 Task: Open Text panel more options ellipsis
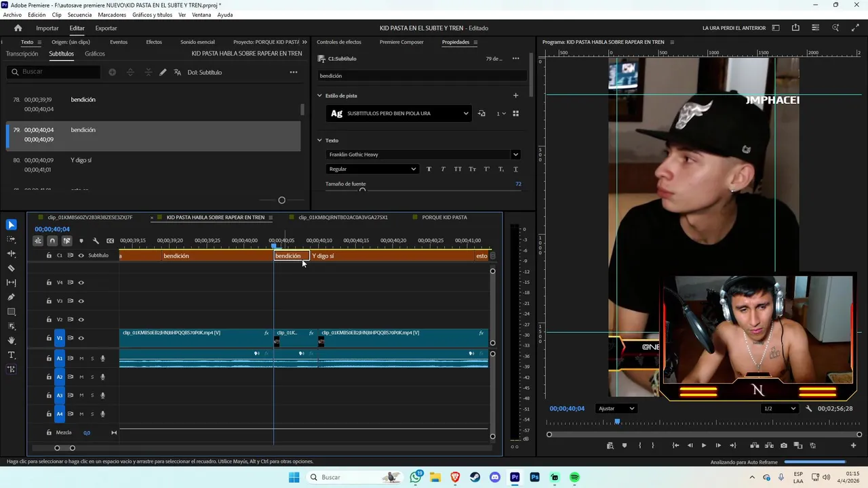tap(294, 72)
